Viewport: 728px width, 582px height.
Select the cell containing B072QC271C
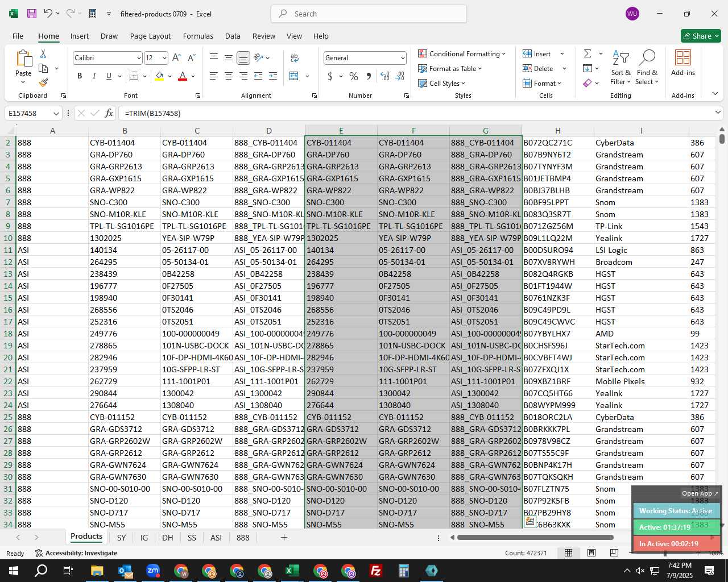557,143
